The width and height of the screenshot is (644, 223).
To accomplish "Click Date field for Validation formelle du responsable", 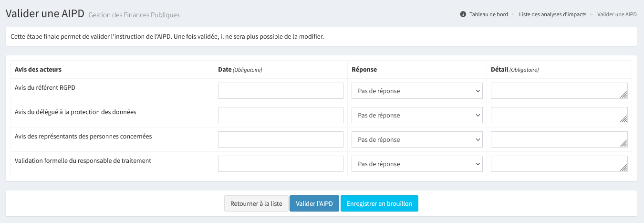I will (x=280, y=164).
